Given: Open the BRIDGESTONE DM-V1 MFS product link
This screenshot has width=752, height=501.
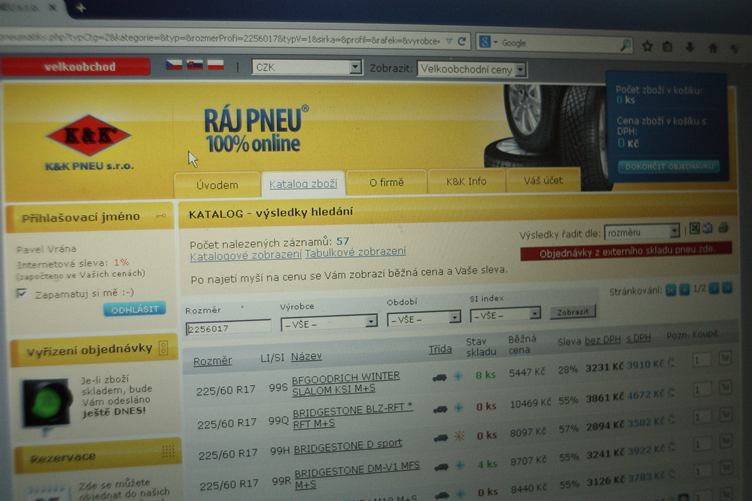Looking at the screenshot, I should [357, 475].
